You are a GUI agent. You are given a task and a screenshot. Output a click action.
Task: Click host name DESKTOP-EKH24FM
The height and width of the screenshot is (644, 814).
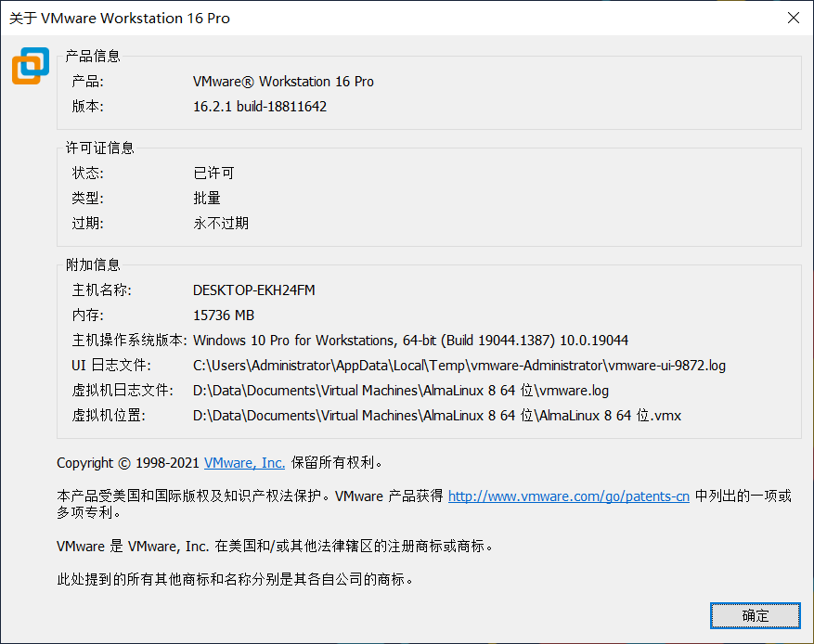pos(254,290)
